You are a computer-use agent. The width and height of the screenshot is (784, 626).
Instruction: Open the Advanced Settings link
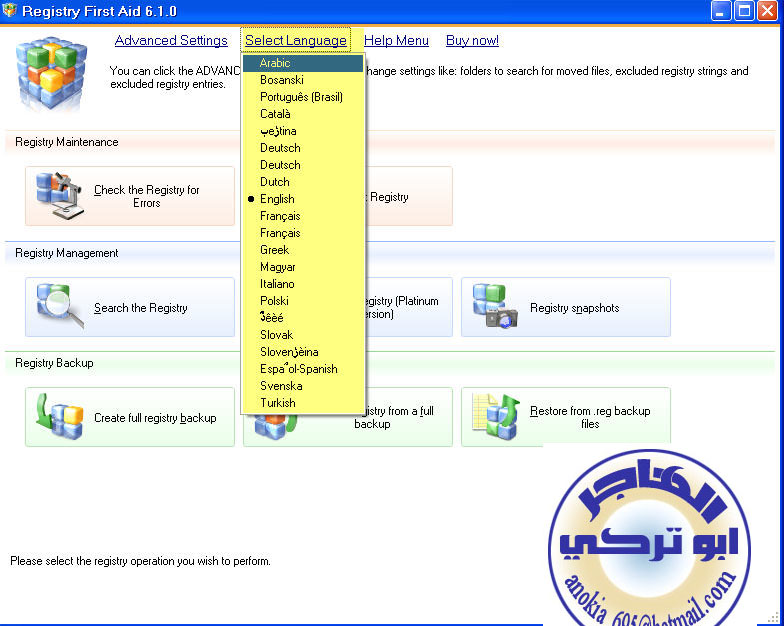171,41
